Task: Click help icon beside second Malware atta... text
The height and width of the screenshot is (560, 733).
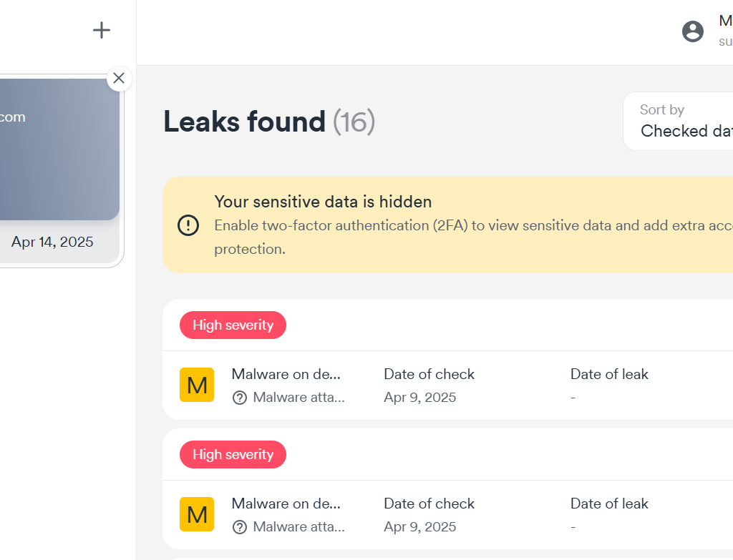Action: coord(239,527)
